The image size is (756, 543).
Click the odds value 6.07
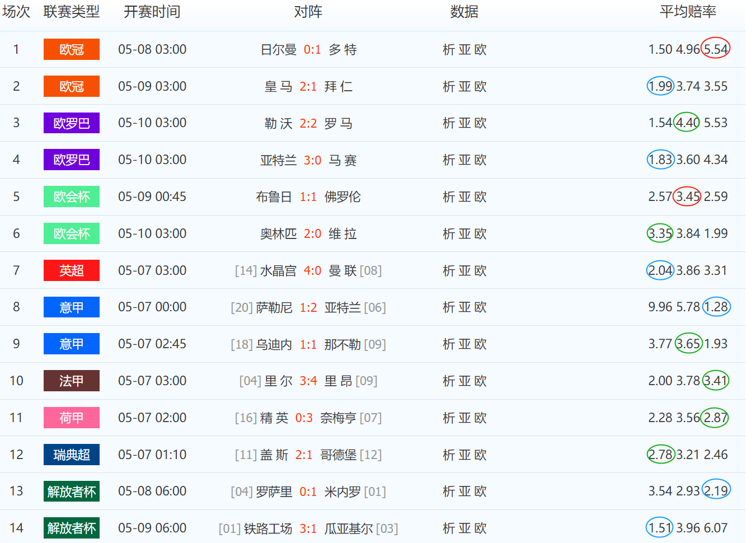(716, 528)
